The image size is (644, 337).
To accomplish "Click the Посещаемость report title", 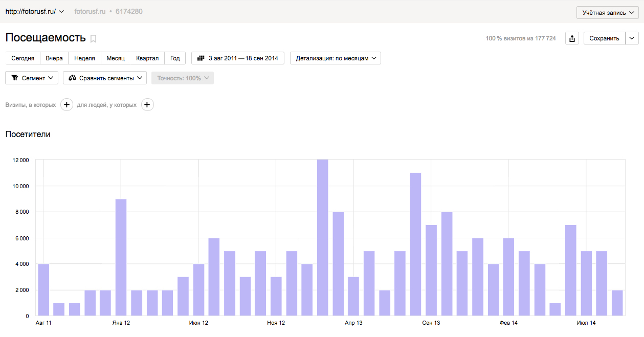I will (46, 38).
